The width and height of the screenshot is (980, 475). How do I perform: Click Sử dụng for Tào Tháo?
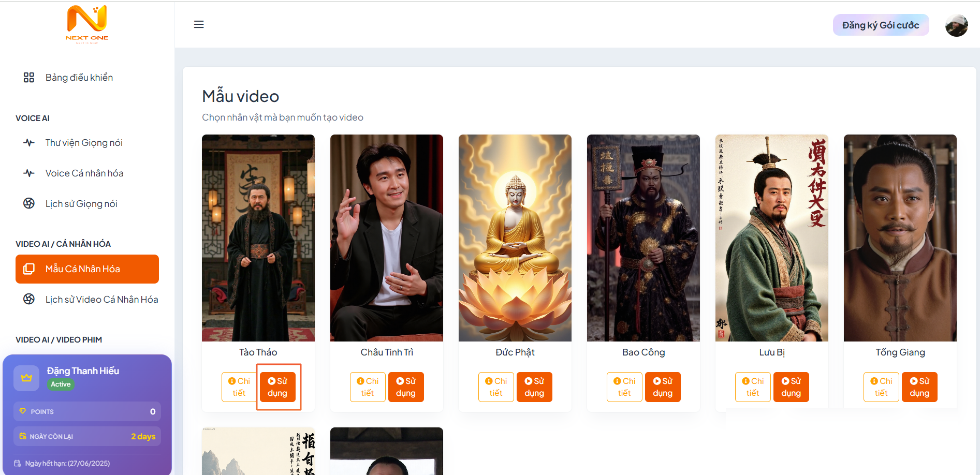277,387
